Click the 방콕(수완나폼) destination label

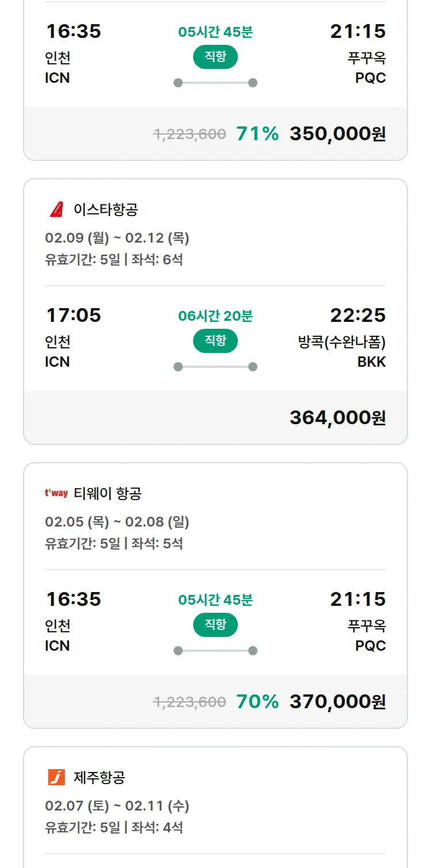tap(341, 342)
